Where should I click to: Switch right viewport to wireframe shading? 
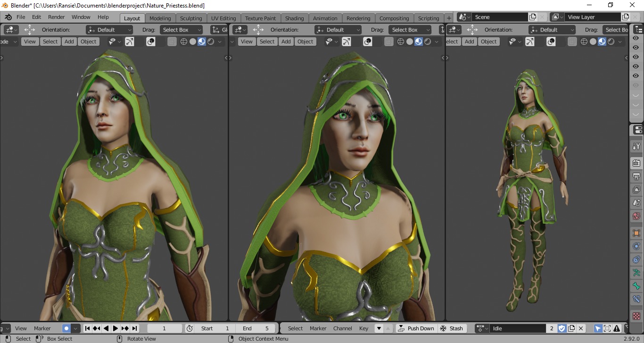(x=584, y=42)
